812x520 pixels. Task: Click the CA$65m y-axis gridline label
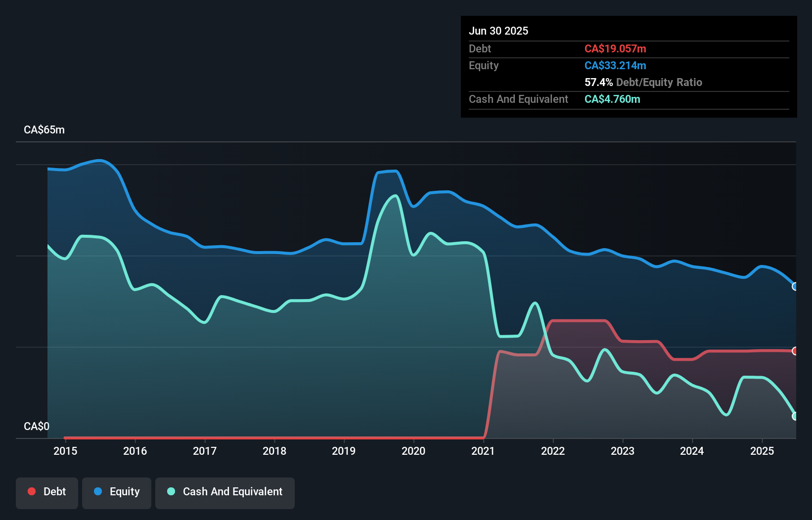pos(44,130)
